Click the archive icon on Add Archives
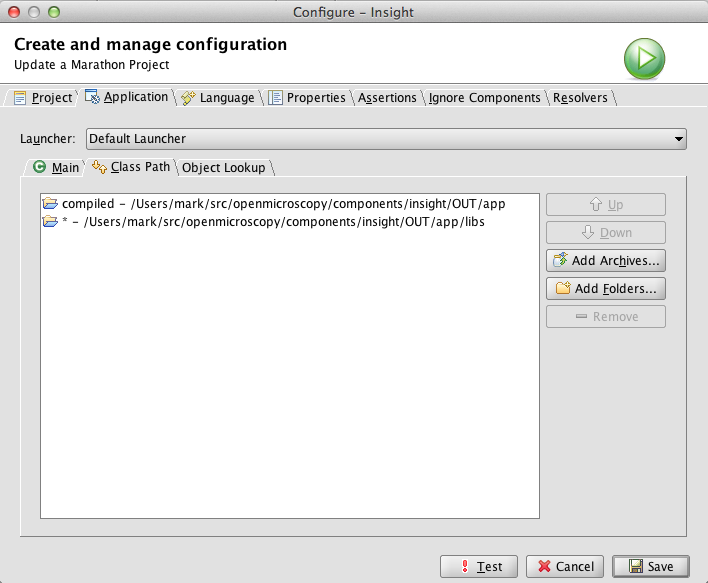 coord(560,260)
